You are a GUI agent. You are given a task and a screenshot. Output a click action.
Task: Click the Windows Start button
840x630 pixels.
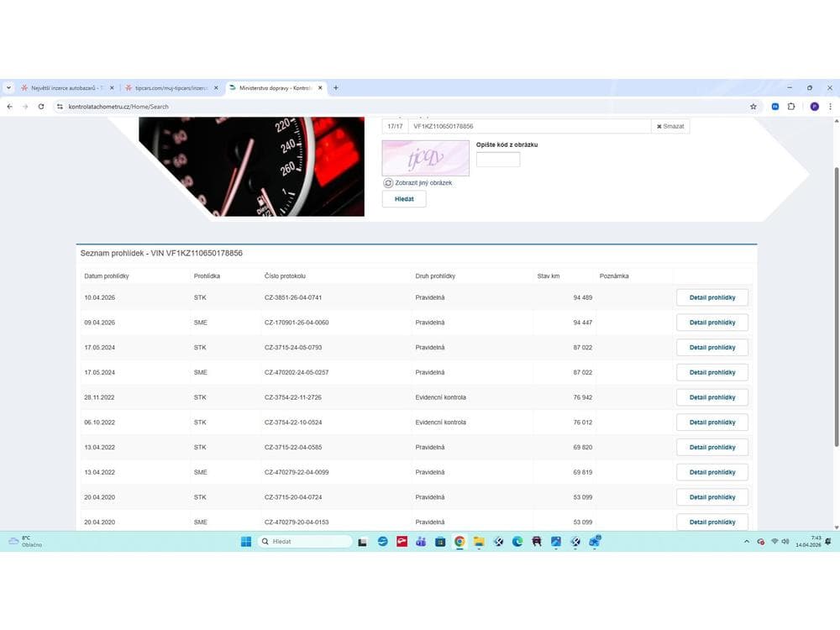point(246,542)
